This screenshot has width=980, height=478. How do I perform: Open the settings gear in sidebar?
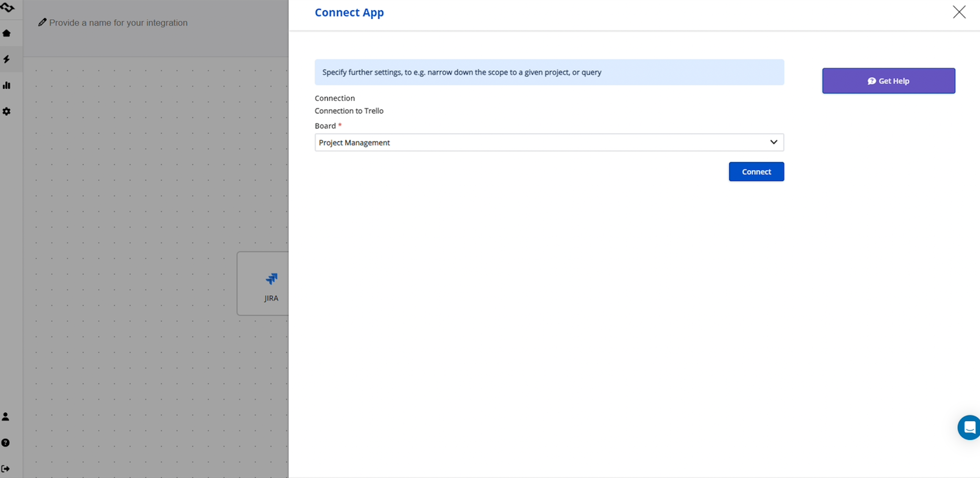(7, 111)
